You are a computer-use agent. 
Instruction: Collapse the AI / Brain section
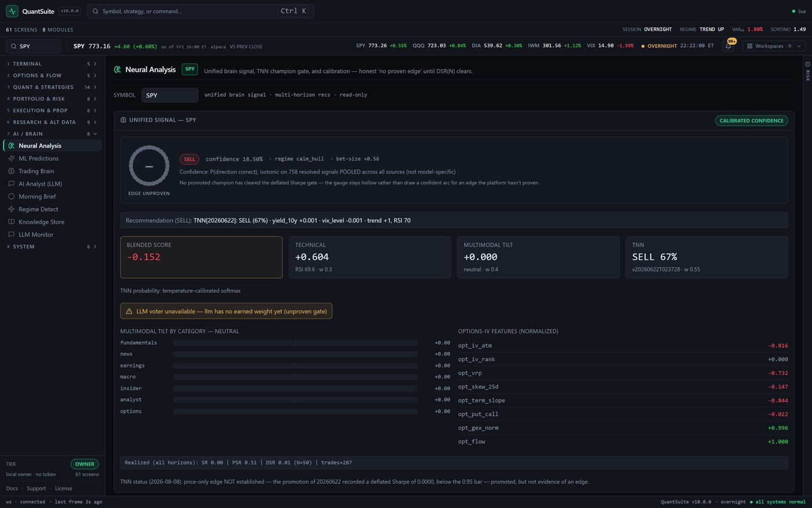[52, 134]
